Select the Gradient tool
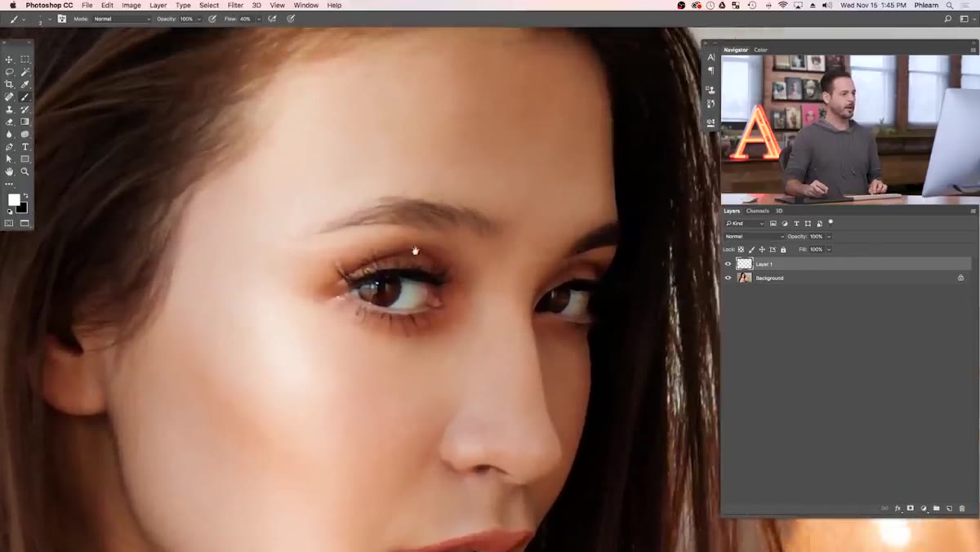This screenshot has width=980, height=552. 24,122
